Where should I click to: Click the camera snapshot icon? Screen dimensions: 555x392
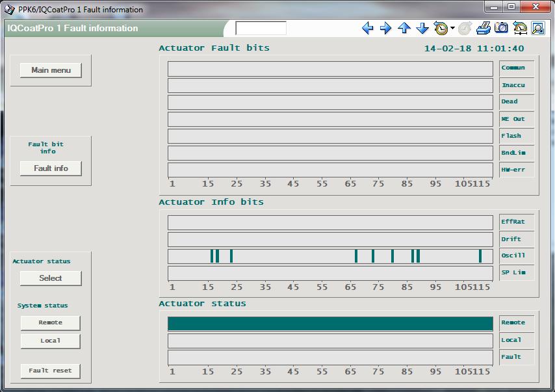tap(501, 28)
